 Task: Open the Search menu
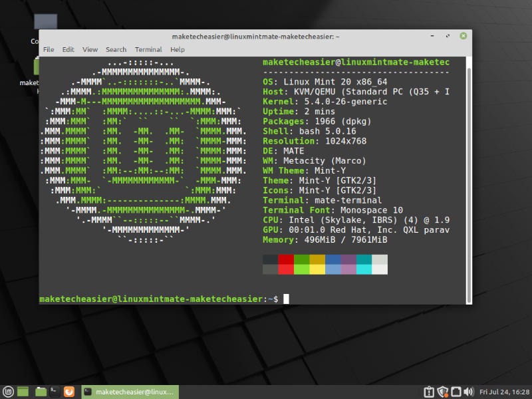116,49
